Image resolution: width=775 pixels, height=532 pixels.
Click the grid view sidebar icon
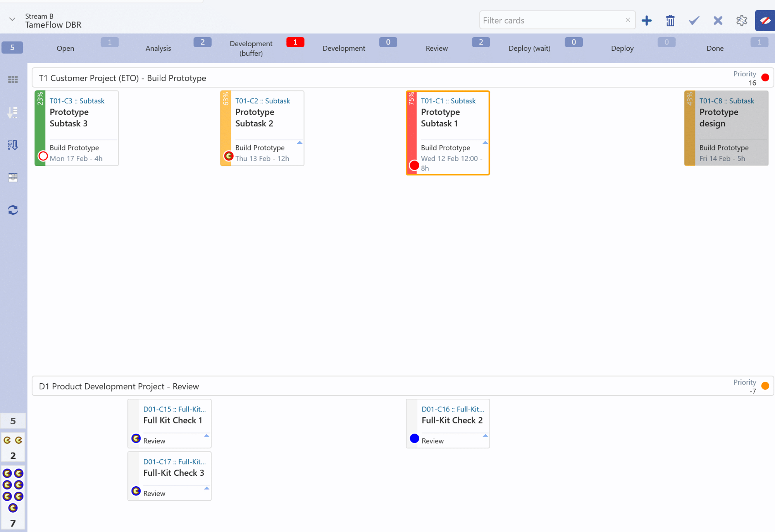pos(13,79)
